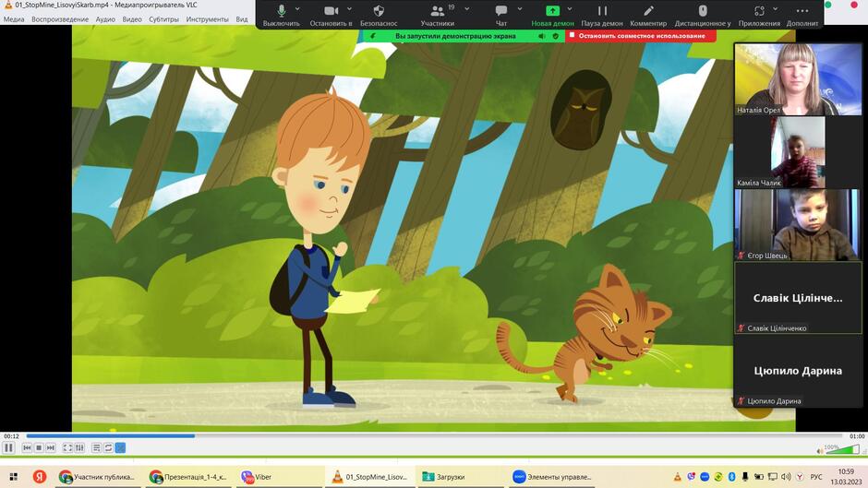Image resolution: width=868 pixels, height=488 pixels.
Task: Open VLC Аудио menu
Action: pyautogui.click(x=105, y=19)
